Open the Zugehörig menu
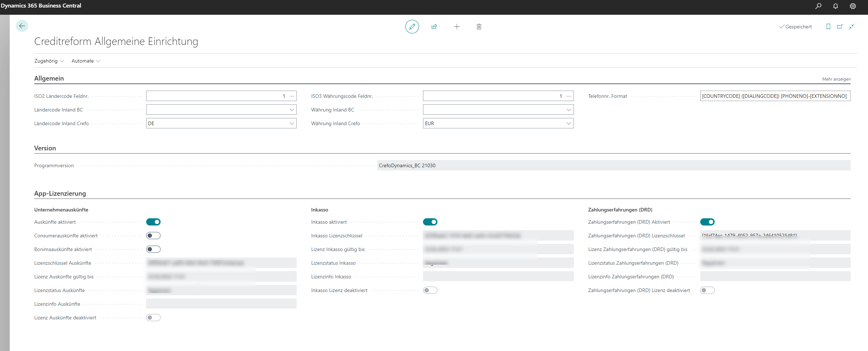Viewport: 868px width, 351px height. (49, 61)
